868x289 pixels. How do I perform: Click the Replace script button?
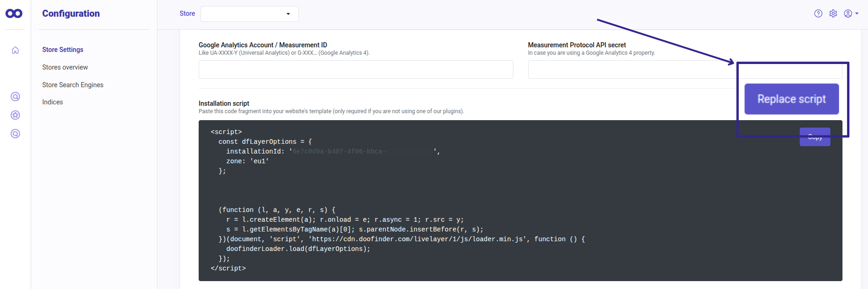[x=792, y=99]
